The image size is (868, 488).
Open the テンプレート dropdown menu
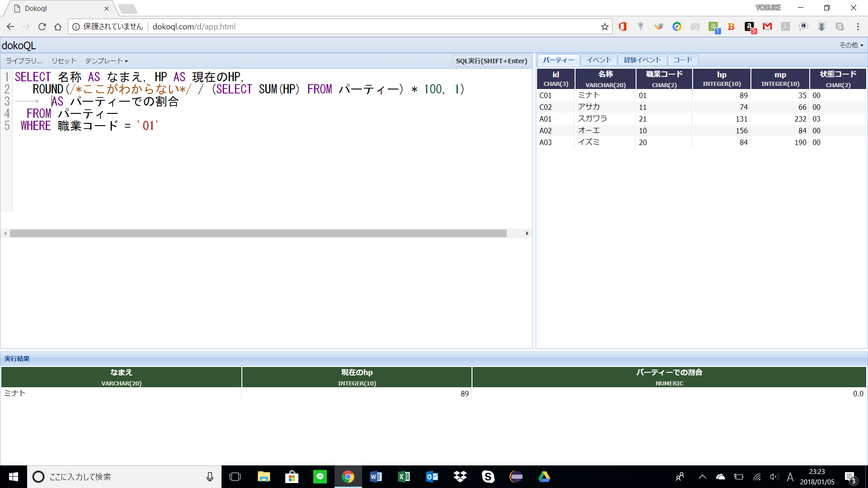106,61
